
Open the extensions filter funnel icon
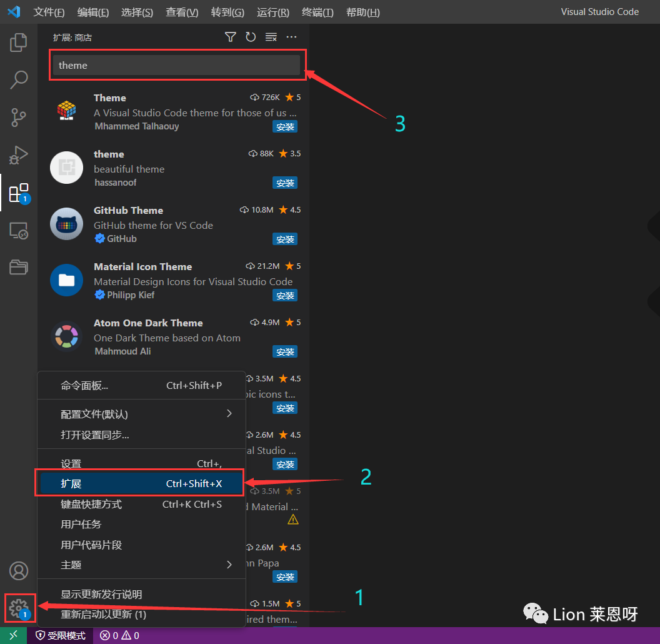tap(230, 37)
